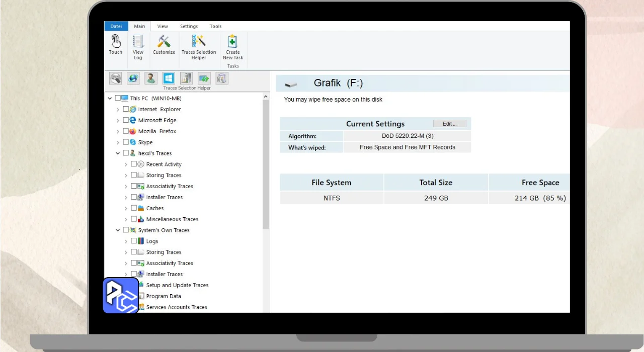
Task: Select the Windows logo helper icon
Action: coord(169,78)
